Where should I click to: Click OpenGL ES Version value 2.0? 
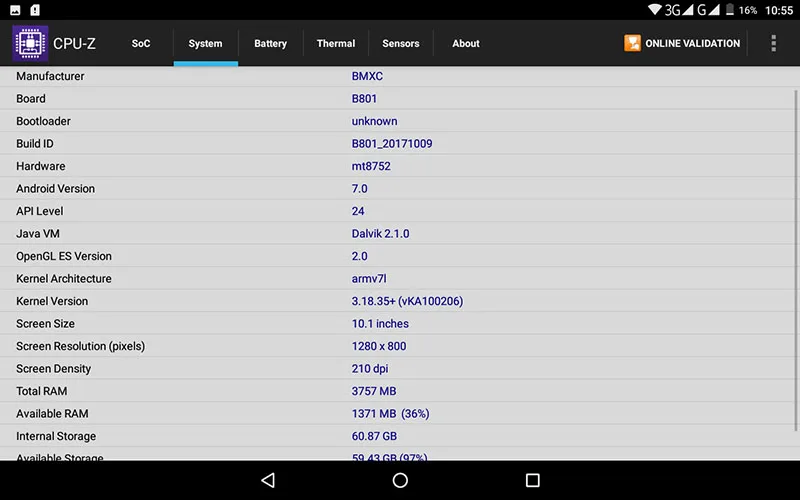click(x=359, y=256)
